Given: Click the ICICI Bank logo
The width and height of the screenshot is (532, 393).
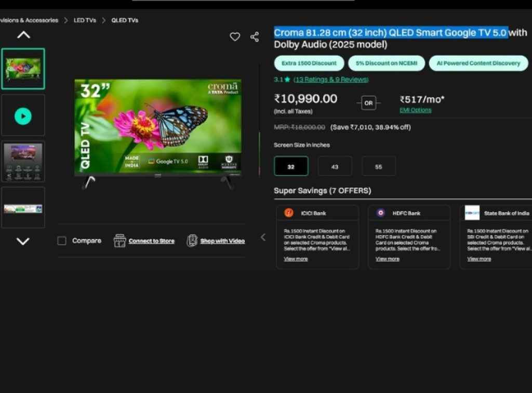Looking at the screenshot, I should click(x=289, y=213).
